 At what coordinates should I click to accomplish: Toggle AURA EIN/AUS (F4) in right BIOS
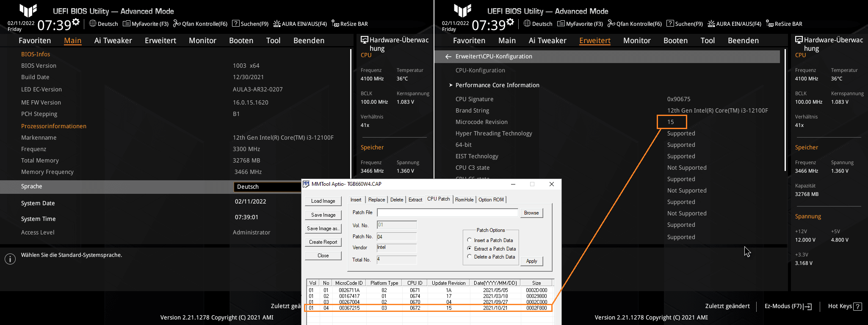735,24
